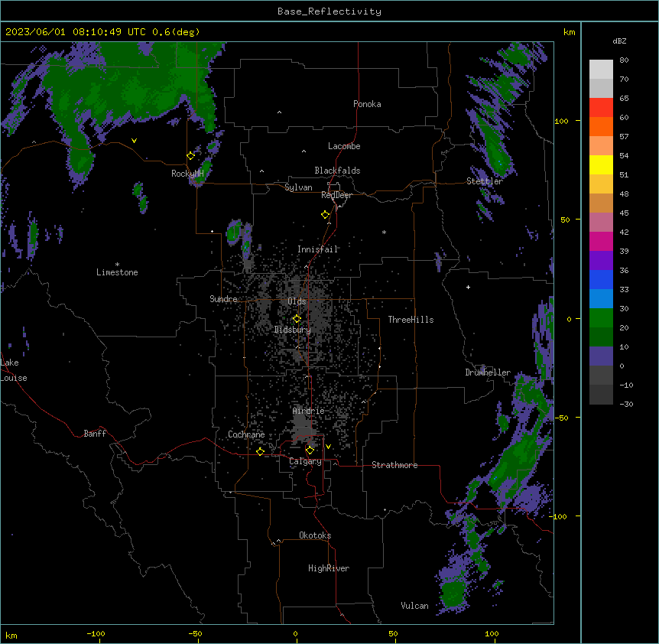
Task: Click the RedDeer city label
Action: point(336,195)
